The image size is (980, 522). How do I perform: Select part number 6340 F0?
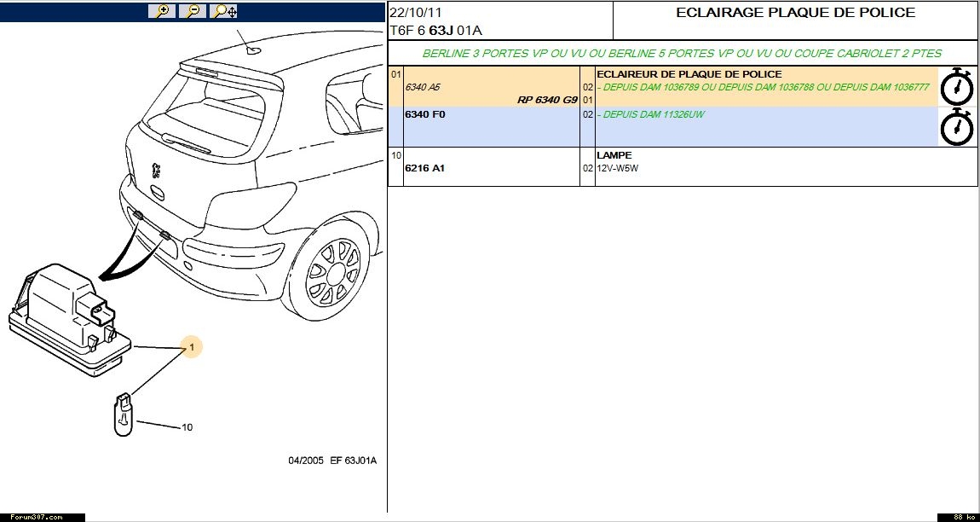(425, 114)
